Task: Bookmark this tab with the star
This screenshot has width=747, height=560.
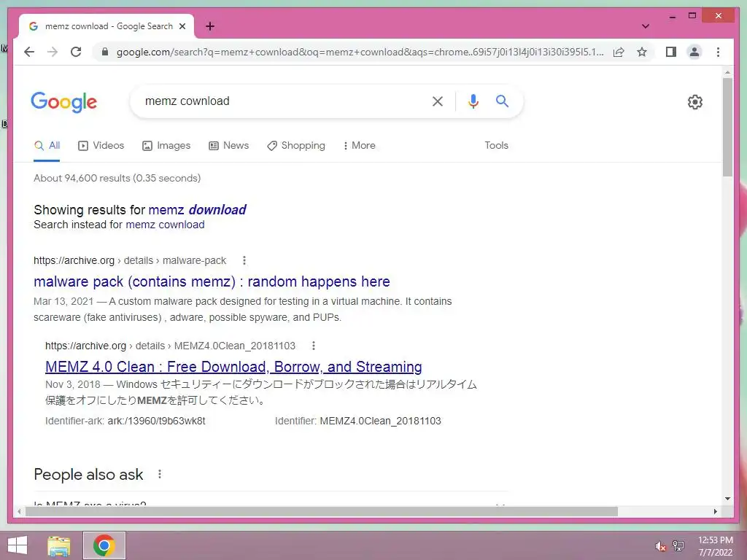Action: 642,52
